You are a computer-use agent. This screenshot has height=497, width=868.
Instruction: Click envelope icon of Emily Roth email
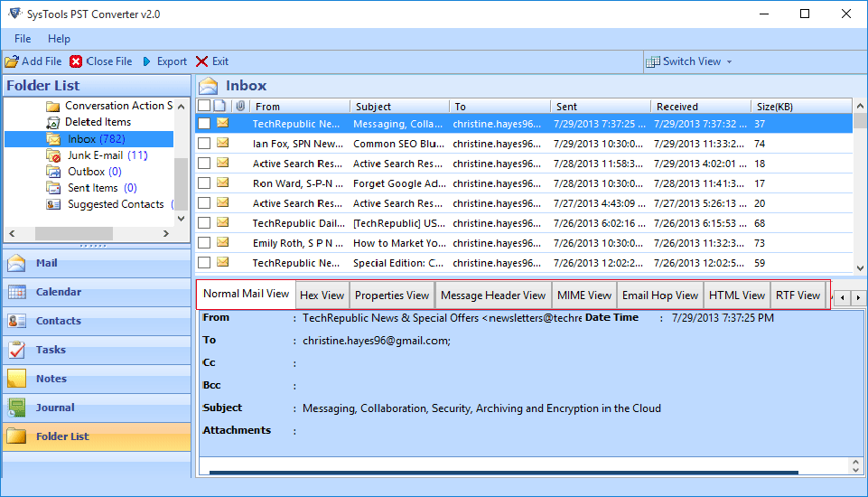222,242
